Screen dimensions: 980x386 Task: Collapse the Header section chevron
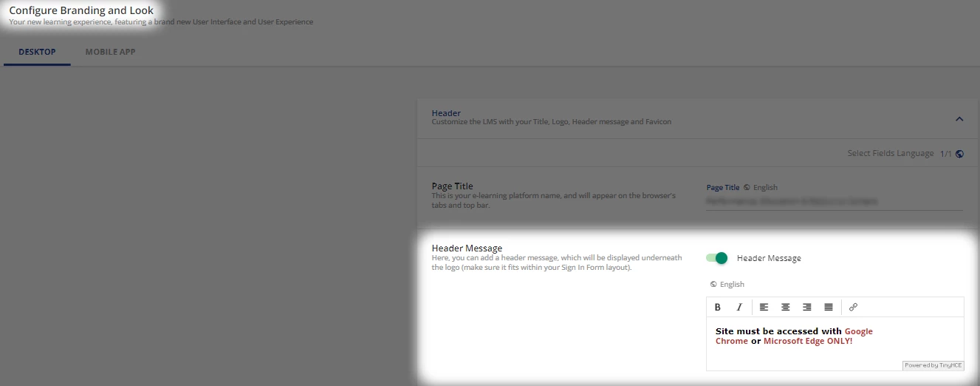(959, 119)
